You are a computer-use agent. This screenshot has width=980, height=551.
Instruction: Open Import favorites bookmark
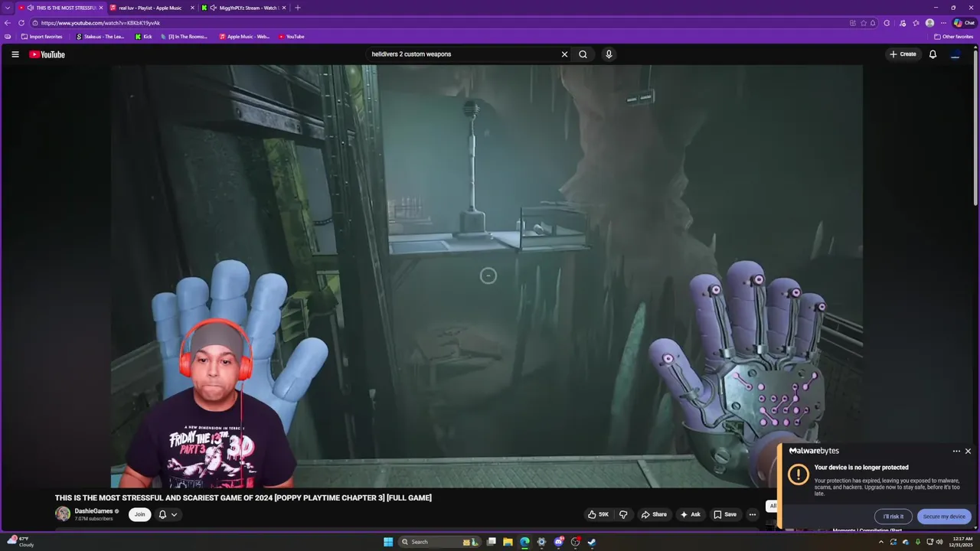click(x=42, y=37)
